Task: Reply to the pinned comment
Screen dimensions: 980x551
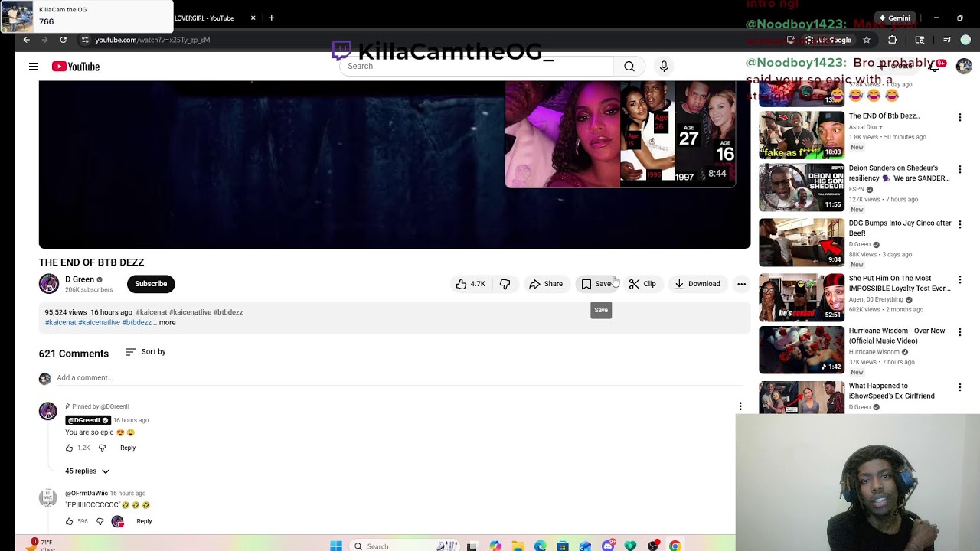Action: (x=128, y=448)
